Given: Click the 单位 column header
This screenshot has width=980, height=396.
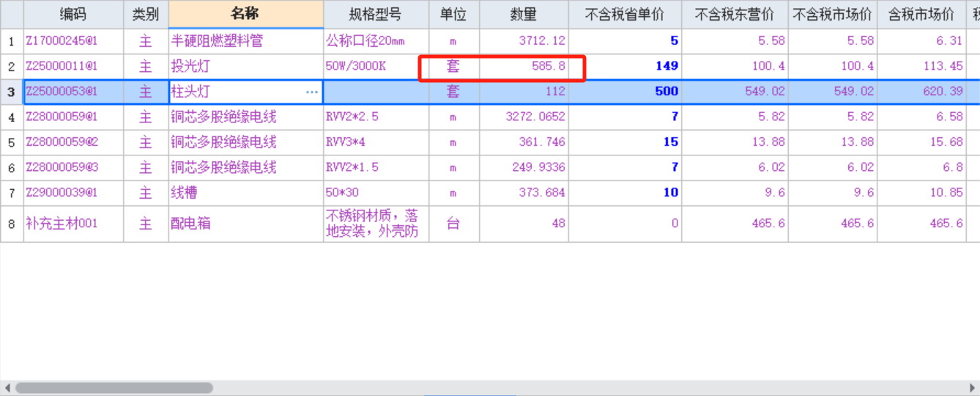Looking at the screenshot, I should [454, 15].
